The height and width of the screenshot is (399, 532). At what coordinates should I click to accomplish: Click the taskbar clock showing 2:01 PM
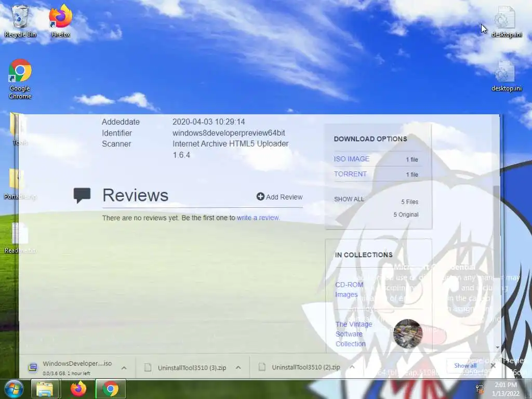point(506,389)
